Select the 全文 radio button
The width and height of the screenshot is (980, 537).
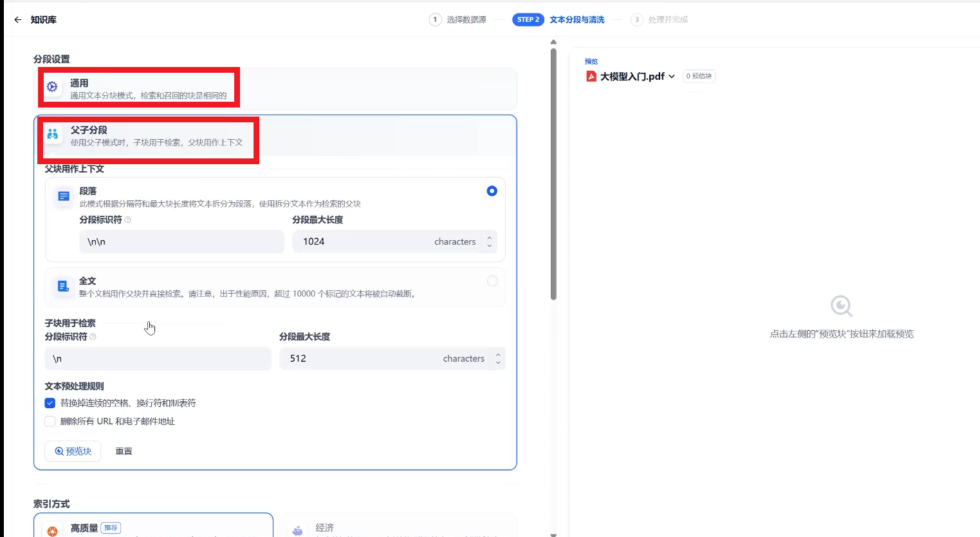click(x=492, y=281)
